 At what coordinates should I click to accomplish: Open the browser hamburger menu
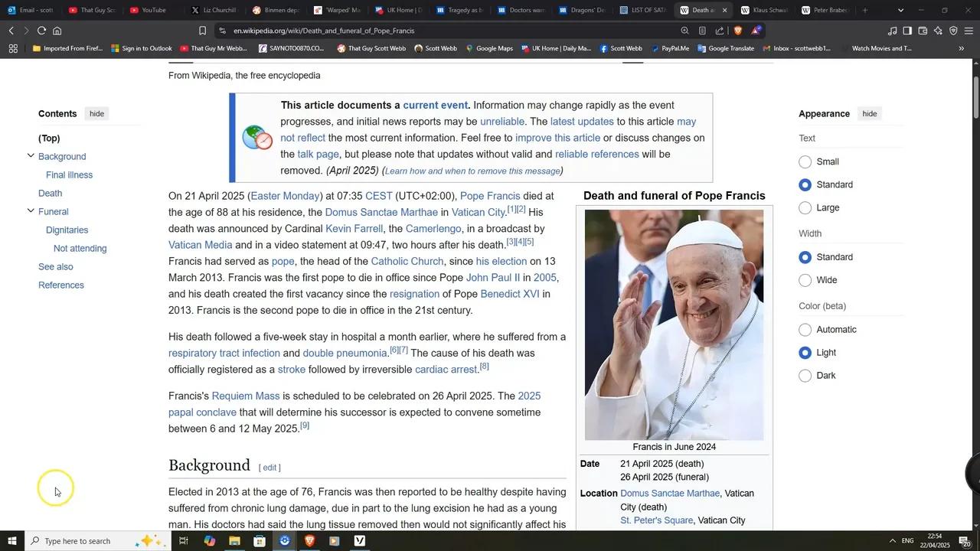(967, 31)
